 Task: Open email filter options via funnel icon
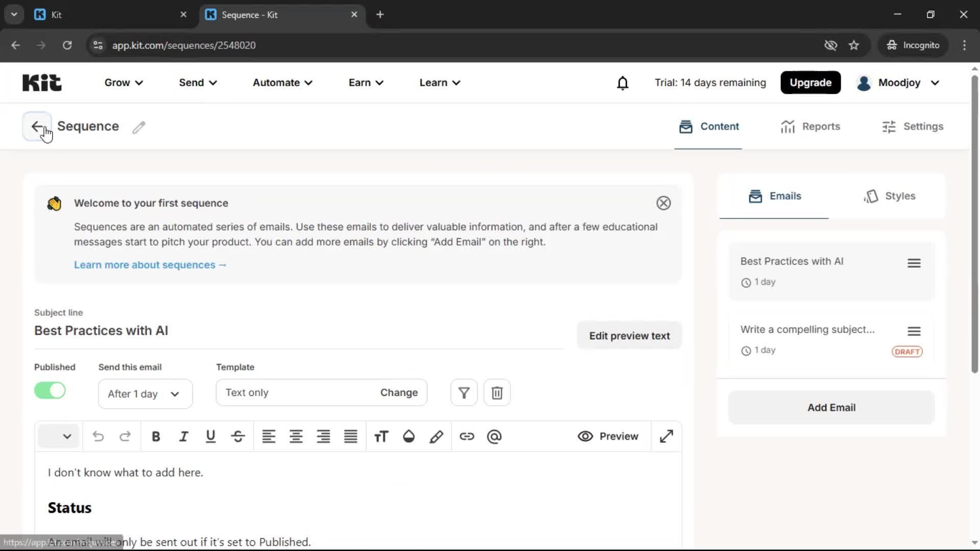pos(463,392)
